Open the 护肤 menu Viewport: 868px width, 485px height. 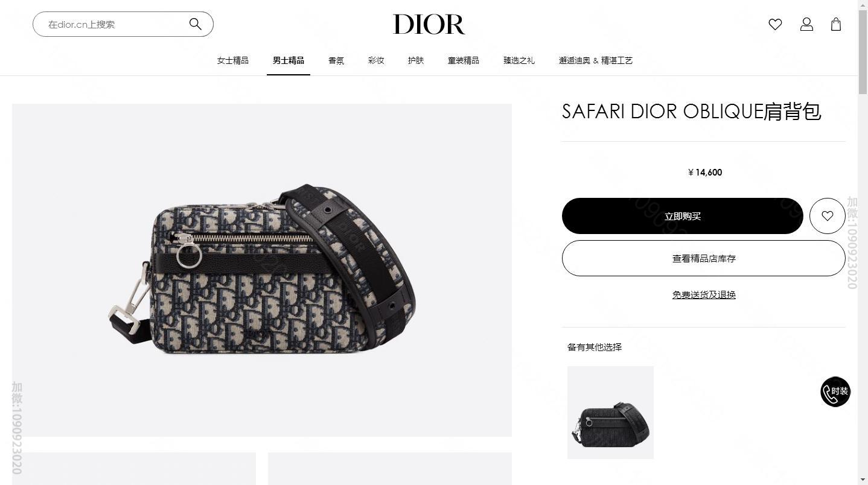[416, 60]
